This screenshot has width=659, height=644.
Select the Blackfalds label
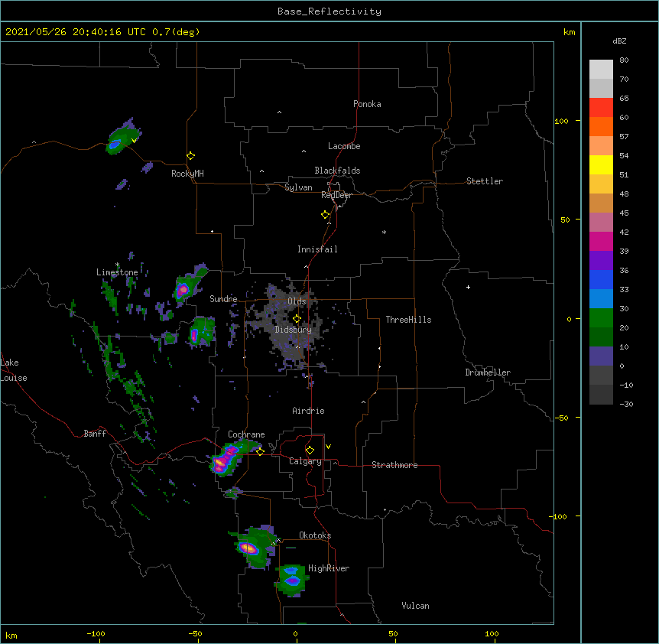pyautogui.click(x=337, y=171)
